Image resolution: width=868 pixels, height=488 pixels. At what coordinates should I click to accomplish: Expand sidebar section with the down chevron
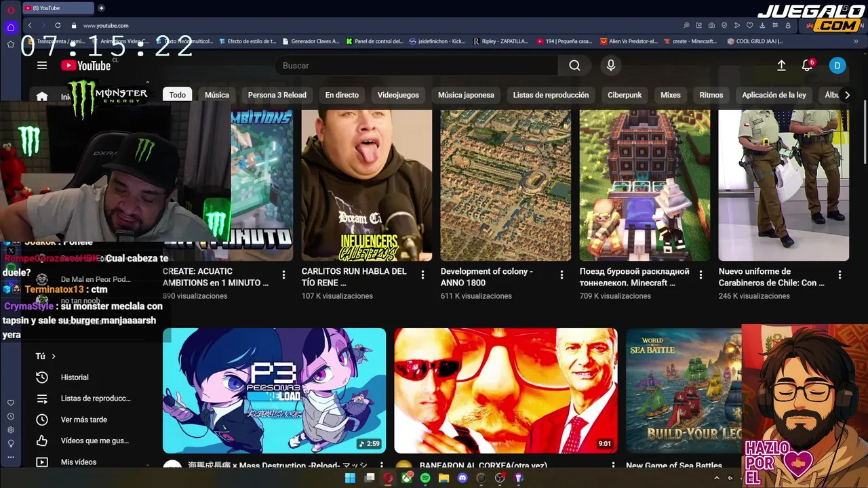[x=148, y=465]
